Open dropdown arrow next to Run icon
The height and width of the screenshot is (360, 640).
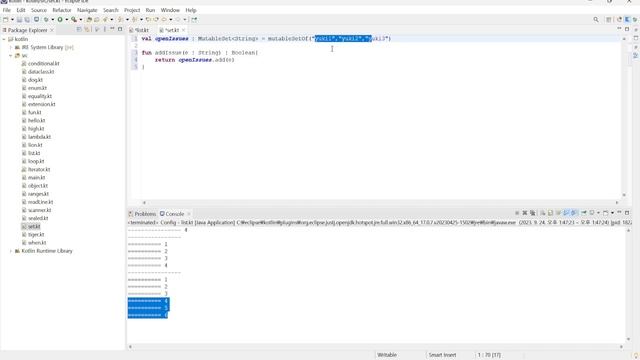pos(67,20)
